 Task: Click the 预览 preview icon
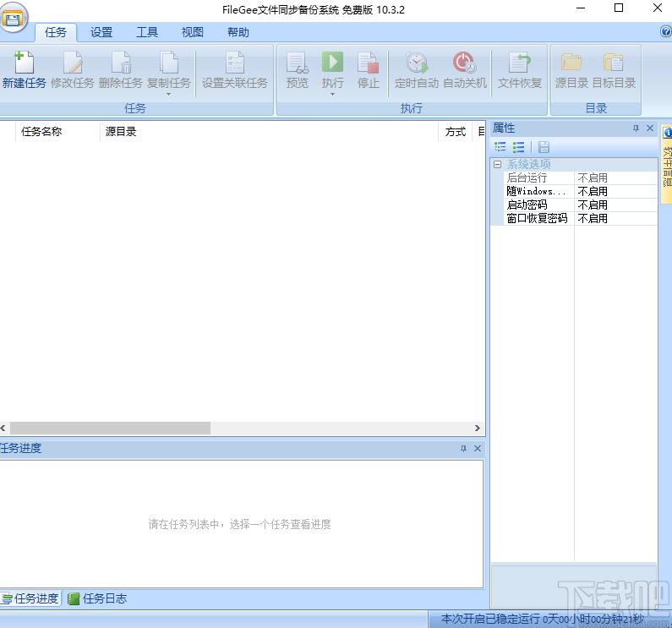pyautogui.click(x=298, y=63)
